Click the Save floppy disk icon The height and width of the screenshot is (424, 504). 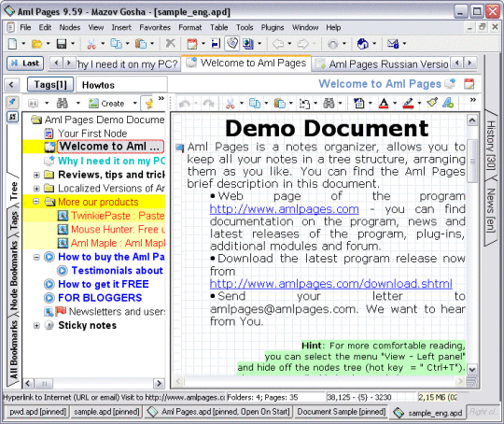[62, 44]
